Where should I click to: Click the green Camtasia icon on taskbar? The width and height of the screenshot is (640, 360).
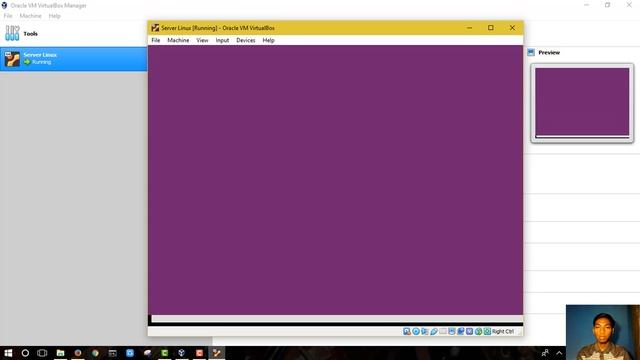click(164, 353)
